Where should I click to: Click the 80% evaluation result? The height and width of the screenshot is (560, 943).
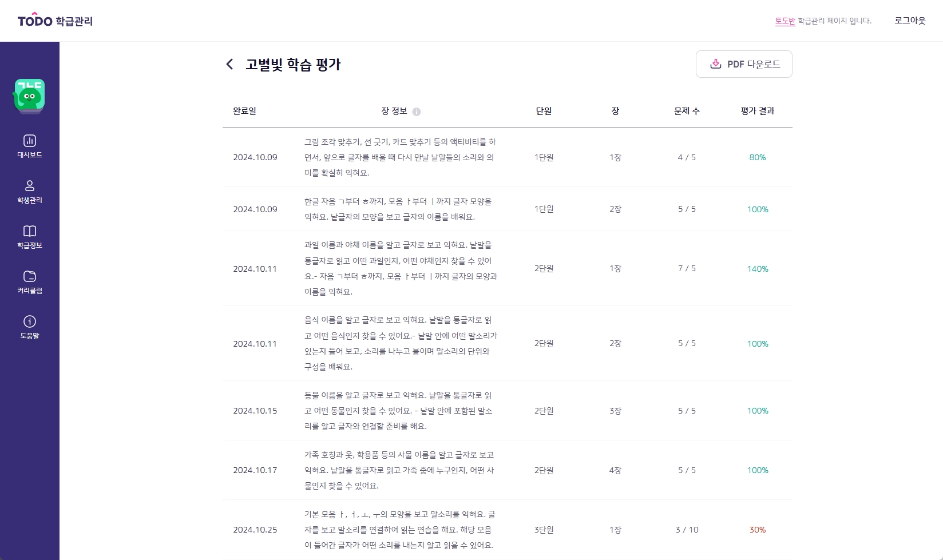coord(757,157)
